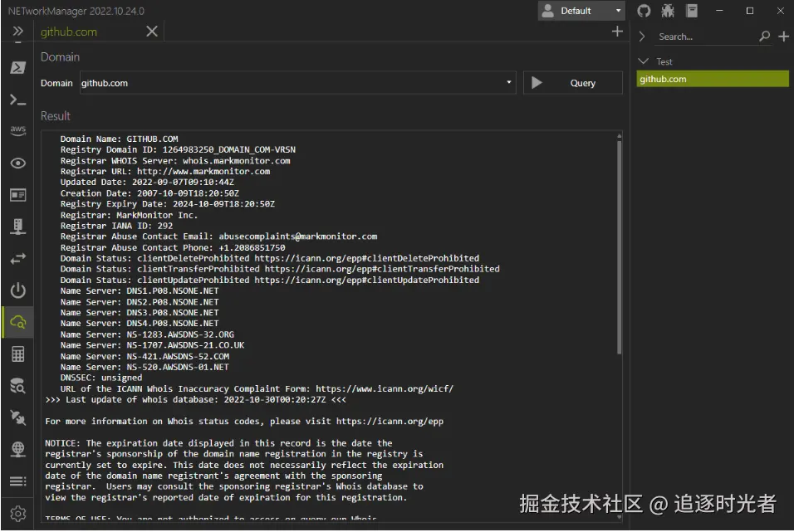Click the 'Registry Expiry Date' line

coord(168,204)
